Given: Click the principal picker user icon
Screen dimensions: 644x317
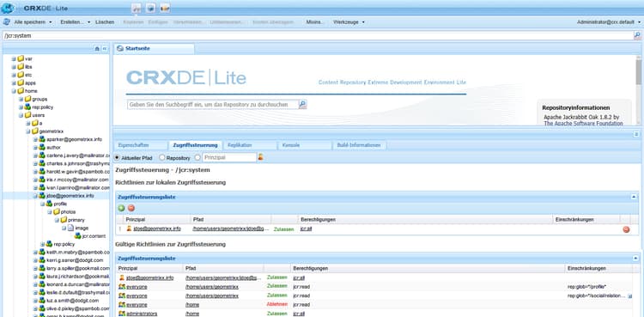Looking at the screenshot, I should pos(260,157).
